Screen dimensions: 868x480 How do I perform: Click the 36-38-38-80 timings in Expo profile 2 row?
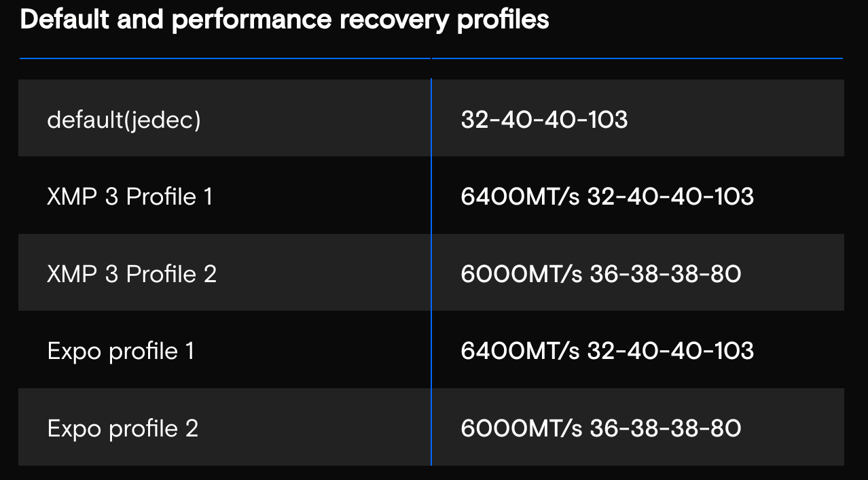point(666,429)
